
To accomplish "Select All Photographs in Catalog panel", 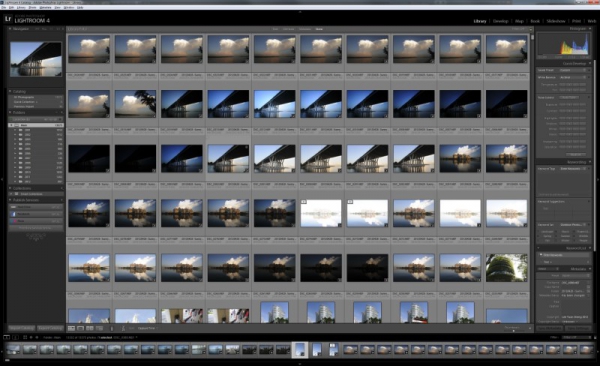I will (x=36, y=97).
